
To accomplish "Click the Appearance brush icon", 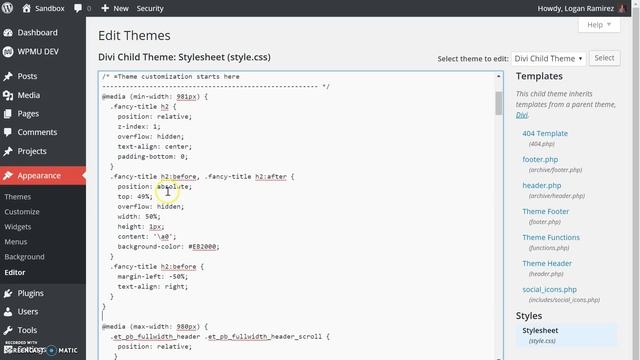I will 8,176.
